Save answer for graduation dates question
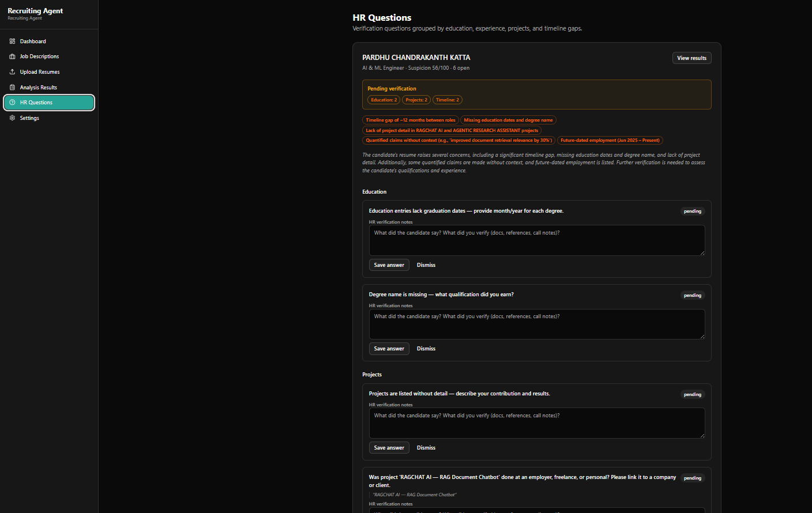 (x=389, y=265)
